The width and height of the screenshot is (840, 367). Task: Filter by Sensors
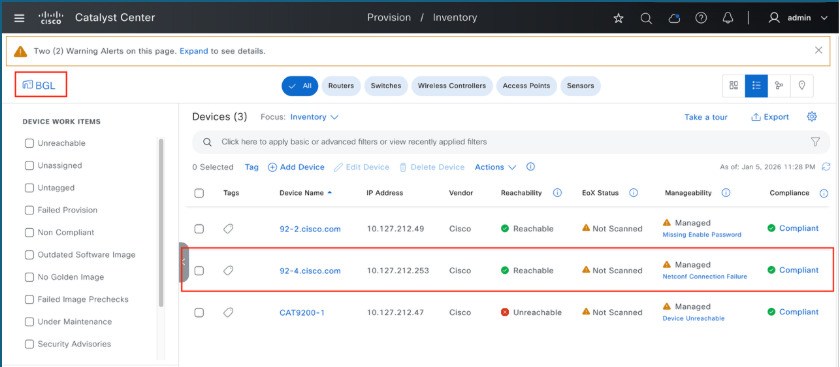click(x=581, y=86)
